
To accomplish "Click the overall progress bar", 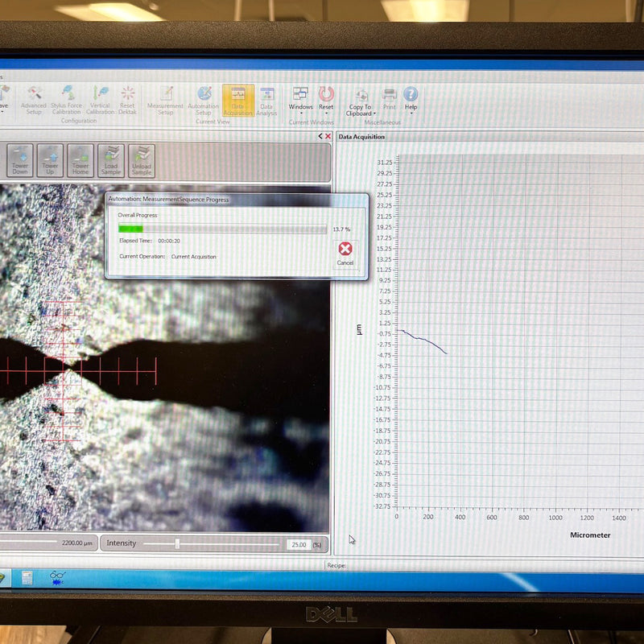I will click(222, 229).
